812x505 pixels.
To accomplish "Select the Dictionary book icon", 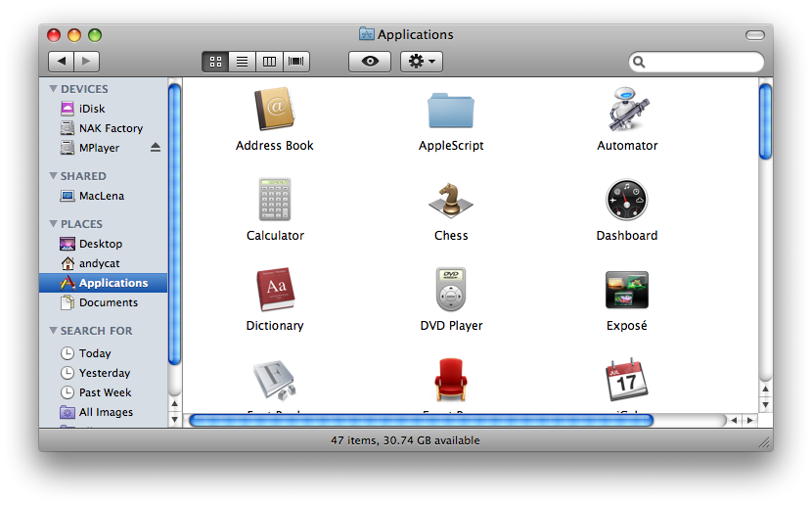I will [x=275, y=289].
